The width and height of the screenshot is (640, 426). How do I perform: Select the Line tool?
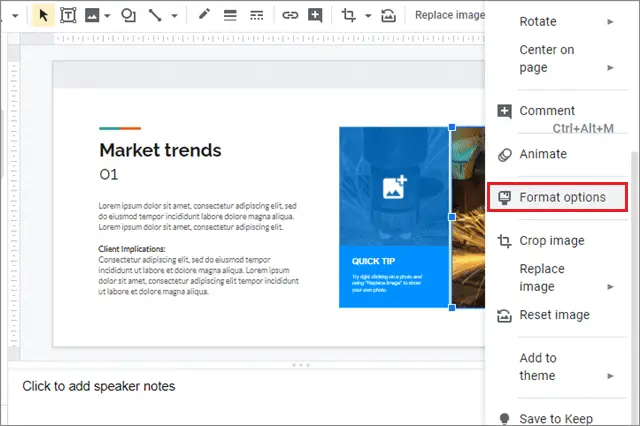(155, 16)
